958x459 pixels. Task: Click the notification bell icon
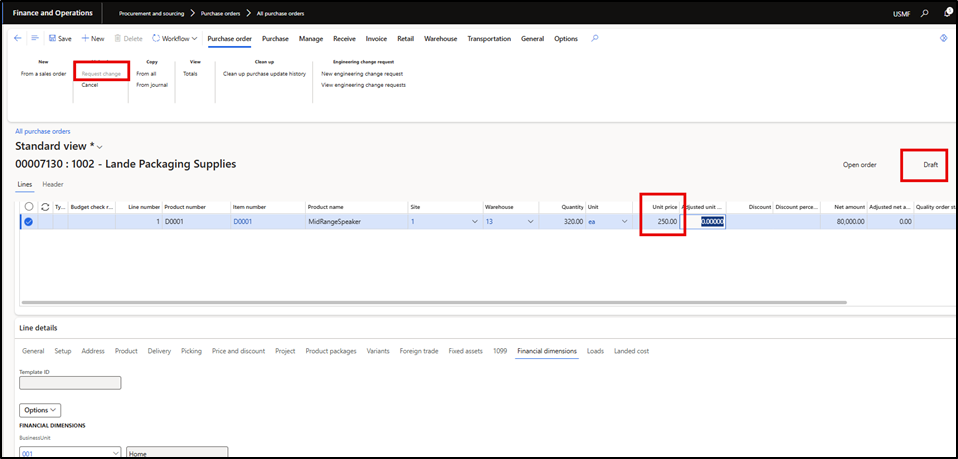[x=946, y=13]
